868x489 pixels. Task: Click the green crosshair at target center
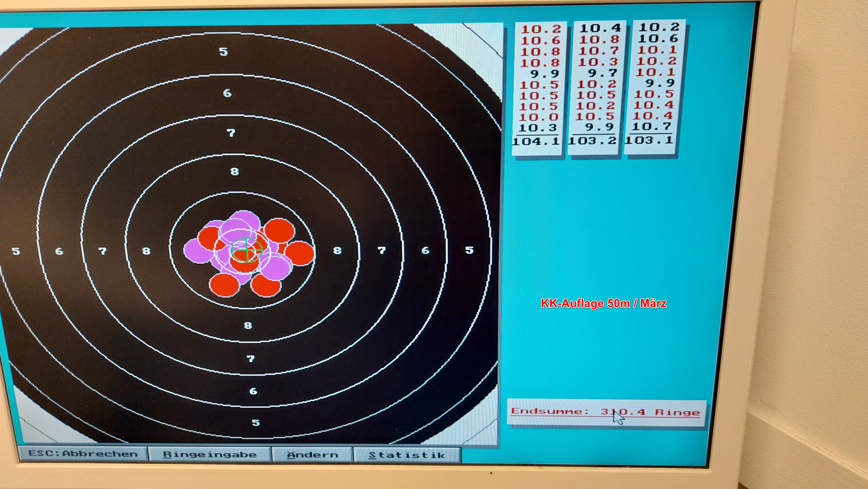tap(247, 250)
